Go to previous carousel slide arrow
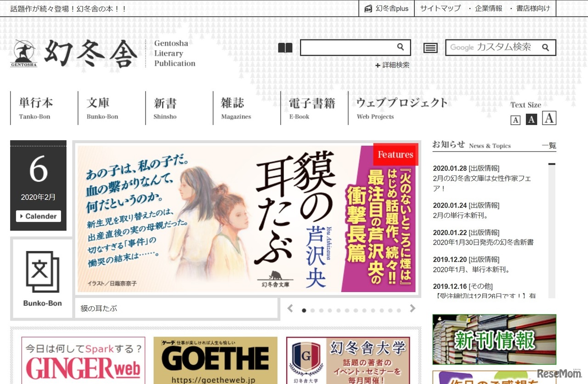 (290, 309)
